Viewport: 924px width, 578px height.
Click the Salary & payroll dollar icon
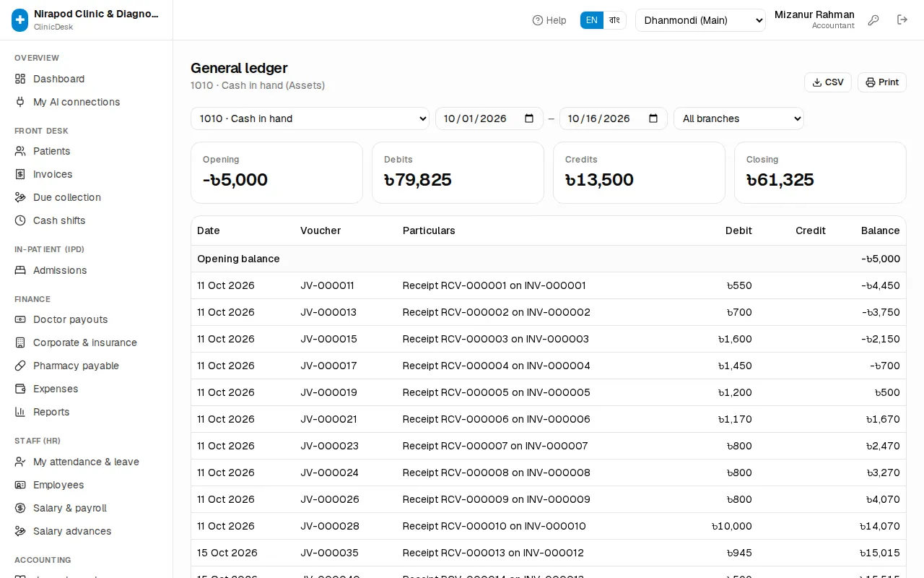[x=20, y=508]
